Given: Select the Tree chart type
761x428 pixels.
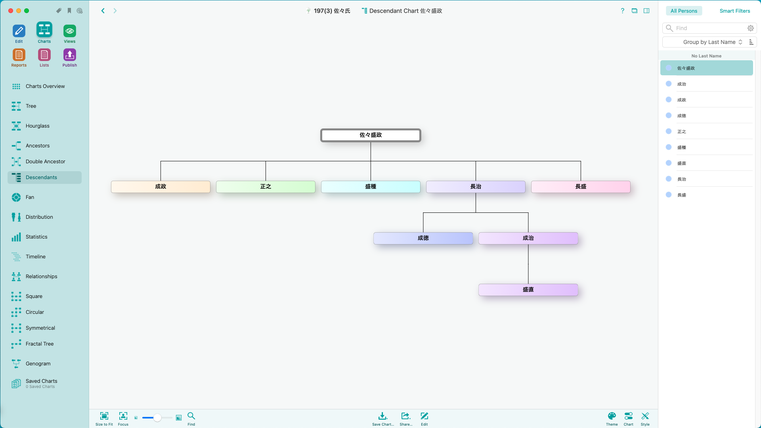Looking at the screenshot, I should [x=45, y=106].
